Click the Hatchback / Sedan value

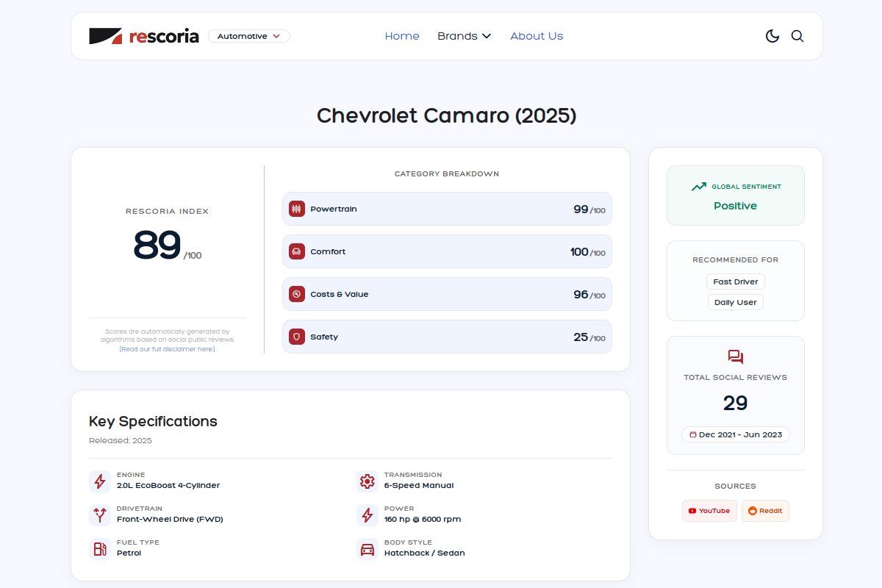[425, 553]
